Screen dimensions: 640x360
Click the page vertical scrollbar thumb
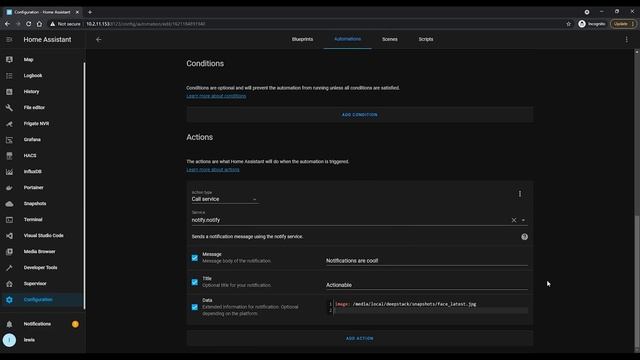coord(636,282)
